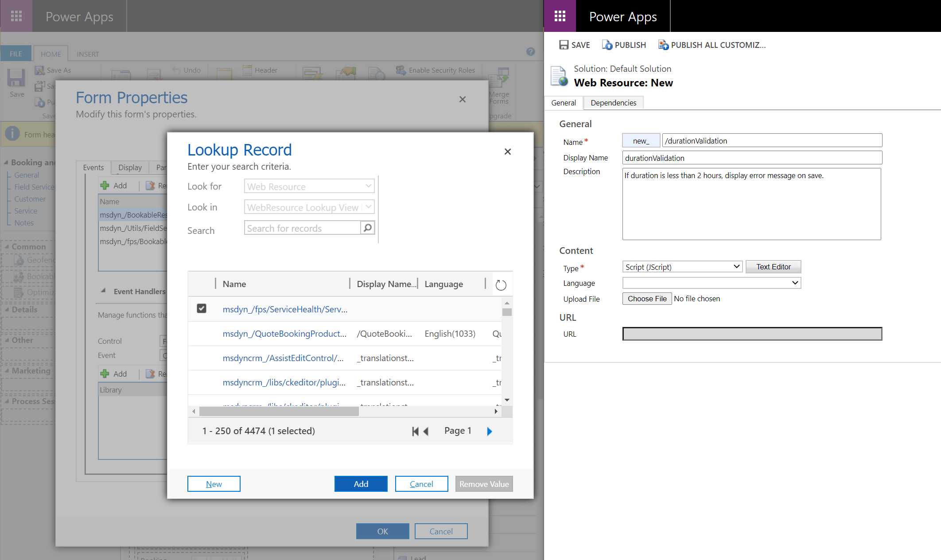Click the Header icon in the Home ribbon
Viewport: 941px width, 560px height.
(247, 70)
